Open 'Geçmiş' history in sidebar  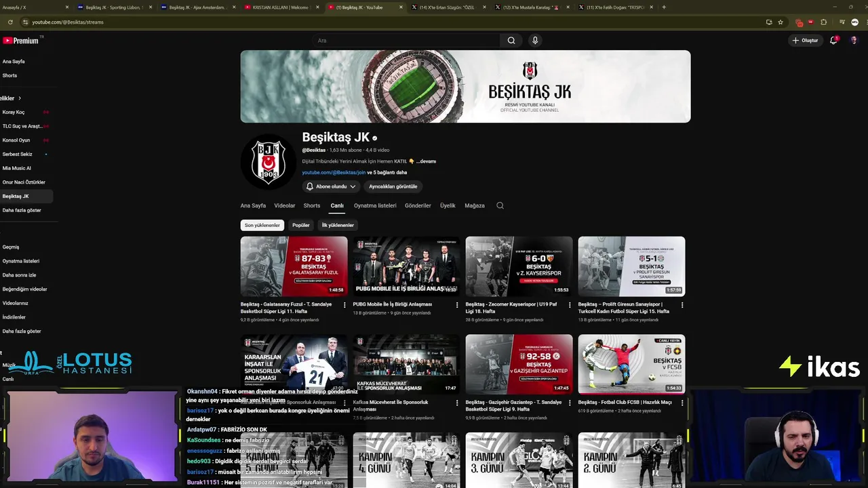point(11,247)
